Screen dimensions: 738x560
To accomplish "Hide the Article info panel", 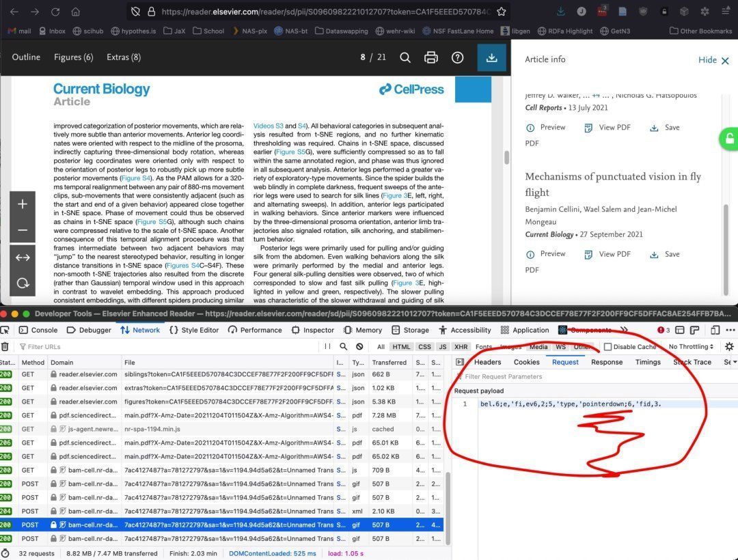I will pyautogui.click(x=713, y=60).
